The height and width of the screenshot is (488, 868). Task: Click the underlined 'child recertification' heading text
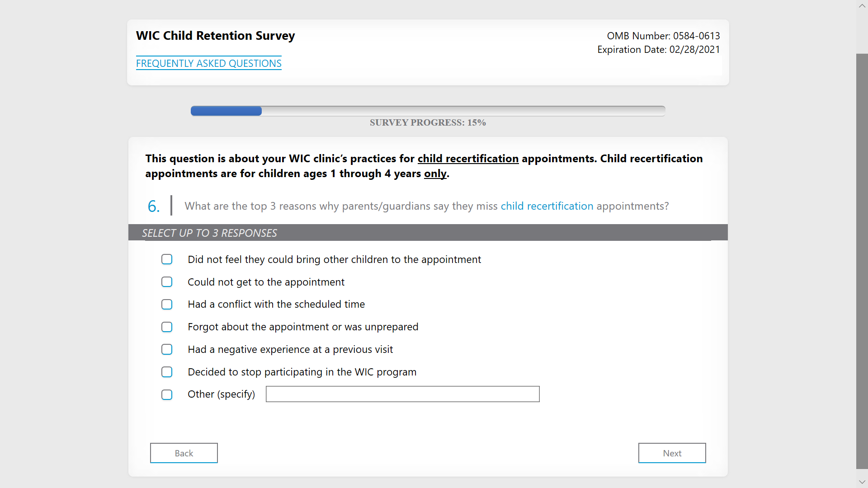[x=467, y=159]
